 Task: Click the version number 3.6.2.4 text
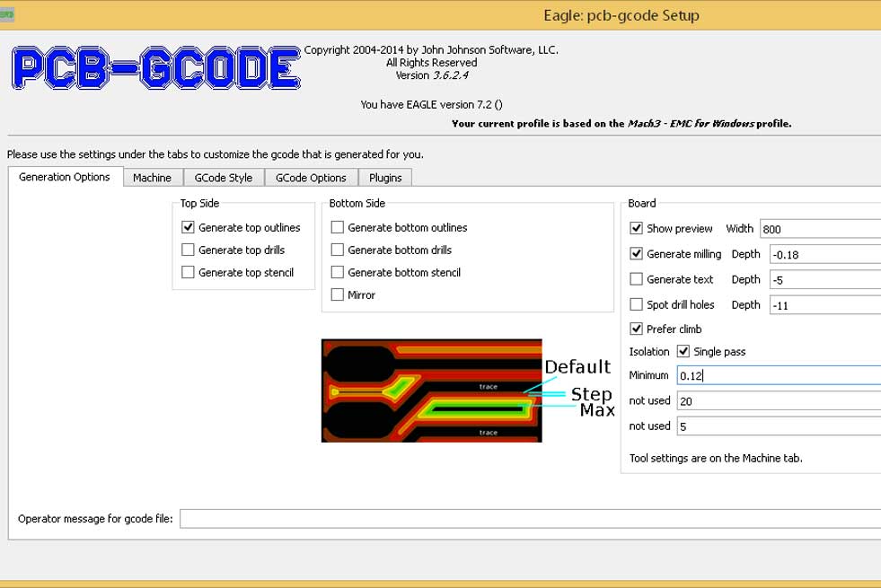(451, 75)
